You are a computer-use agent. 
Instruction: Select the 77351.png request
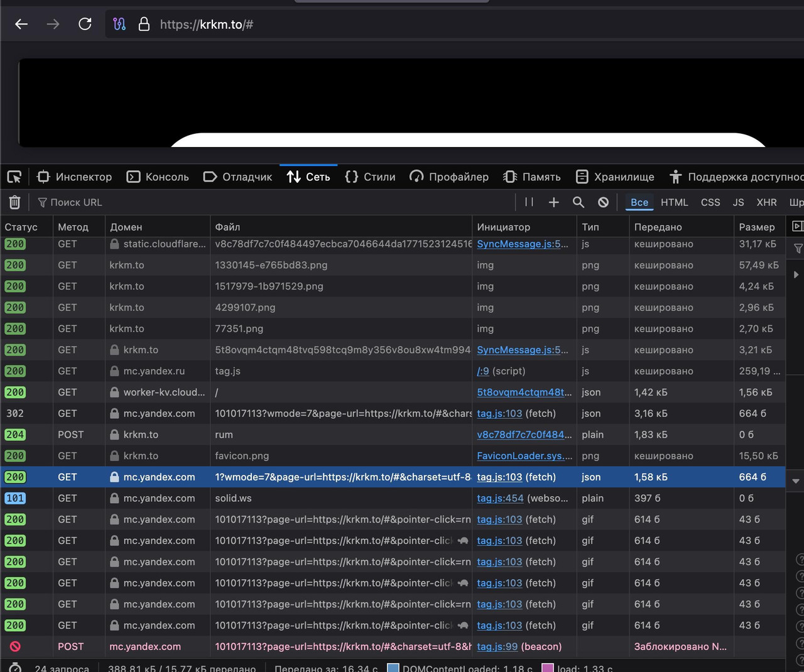click(393, 328)
